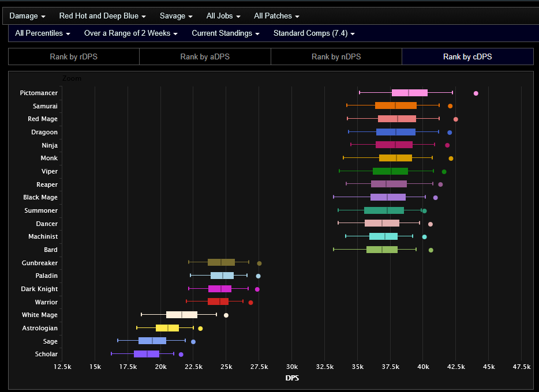
Task: Click the Summoner job label
Action: pos(41,210)
